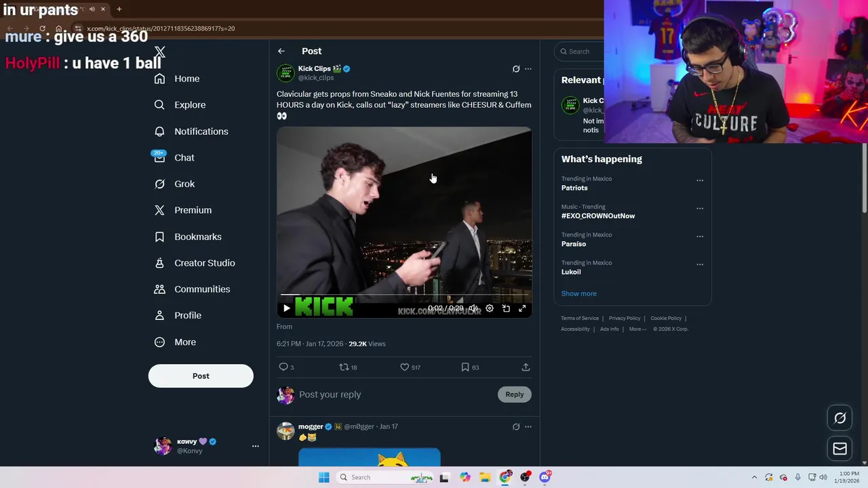Expand the footer More menu
Screen dimensions: 868x488
(x=637, y=329)
